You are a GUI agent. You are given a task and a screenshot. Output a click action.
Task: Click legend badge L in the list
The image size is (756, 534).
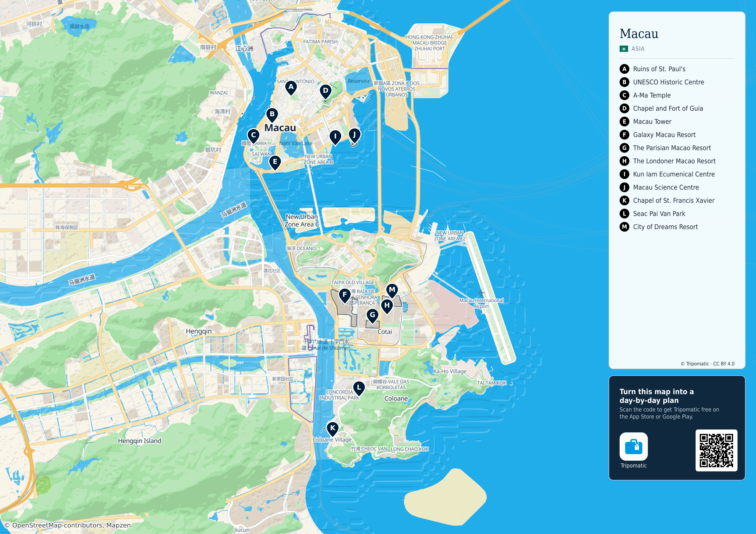624,214
